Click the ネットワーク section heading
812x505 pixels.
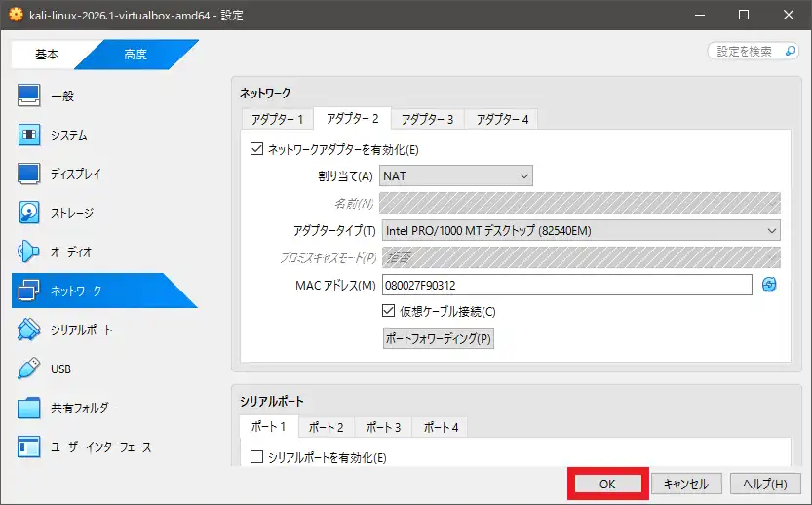pyautogui.click(x=264, y=94)
